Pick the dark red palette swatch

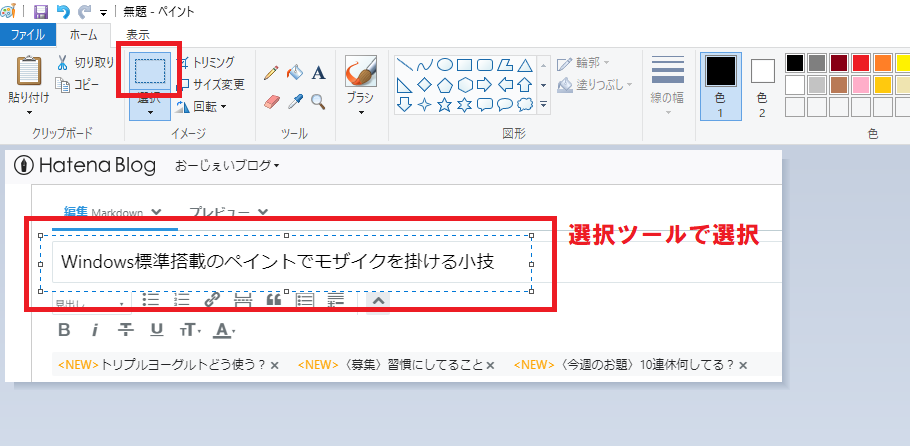click(x=839, y=63)
